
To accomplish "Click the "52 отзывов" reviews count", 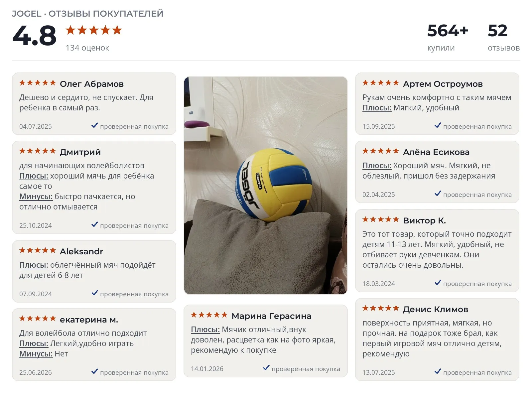I will point(503,38).
